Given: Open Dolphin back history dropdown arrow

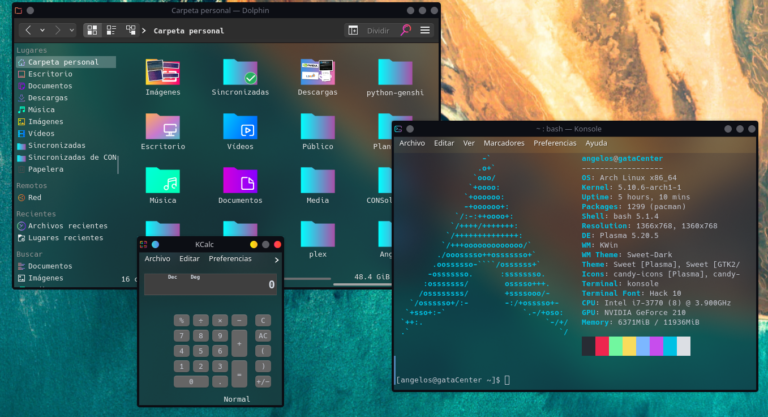Looking at the screenshot, I should coord(43,30).
